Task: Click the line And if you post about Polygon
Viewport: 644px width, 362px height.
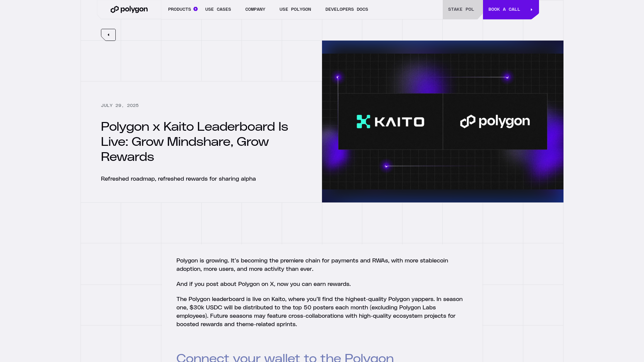Action: pyautogui.click(x=264, y=284)
